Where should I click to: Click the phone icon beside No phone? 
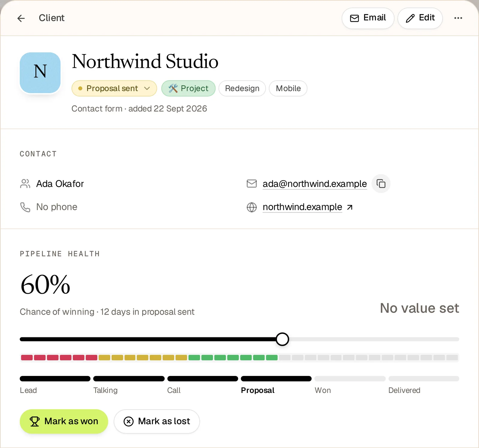pyautogui.click(x=25, y=207)
